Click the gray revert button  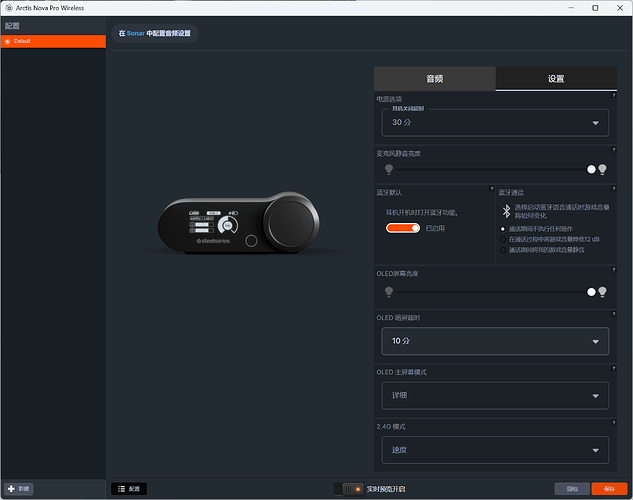point(572,489)
